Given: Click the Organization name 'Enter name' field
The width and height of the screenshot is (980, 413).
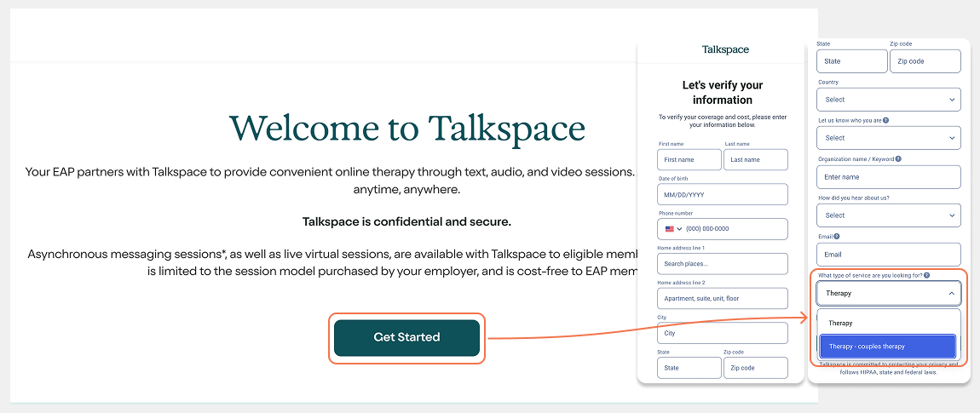Looking at the screenshot, I should tap(888, 177).
